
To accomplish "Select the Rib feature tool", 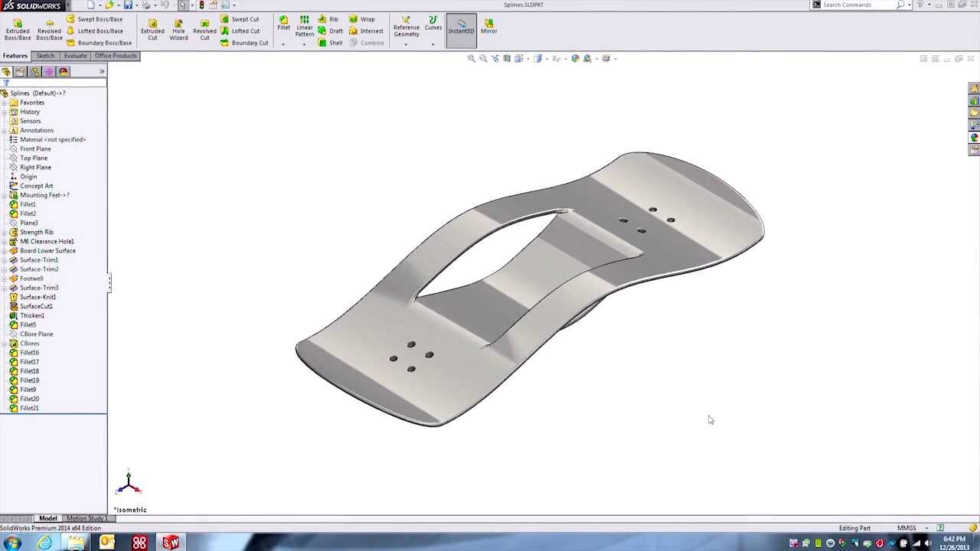I will 328,19.
